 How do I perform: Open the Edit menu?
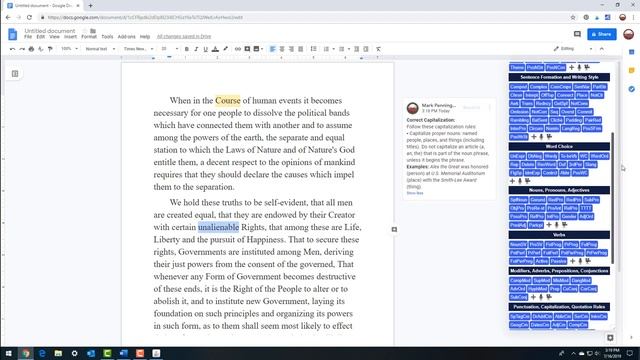tap(40, 37)
